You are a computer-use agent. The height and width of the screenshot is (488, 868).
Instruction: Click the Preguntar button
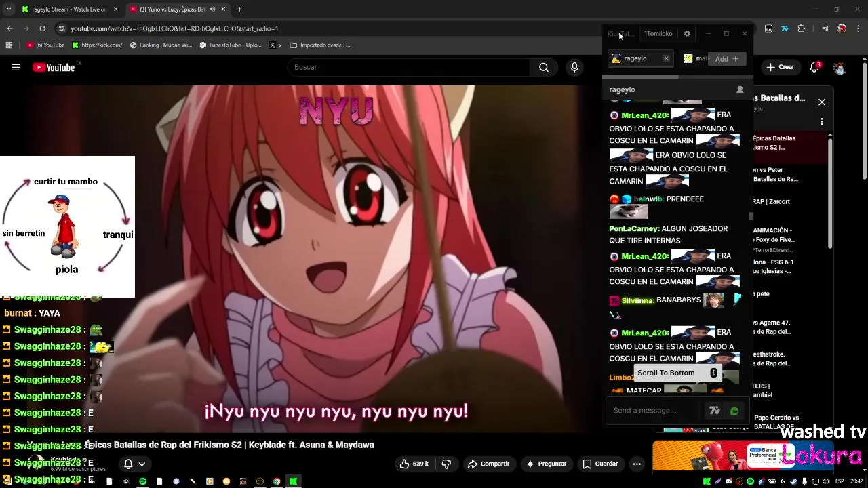pos(546,464)
